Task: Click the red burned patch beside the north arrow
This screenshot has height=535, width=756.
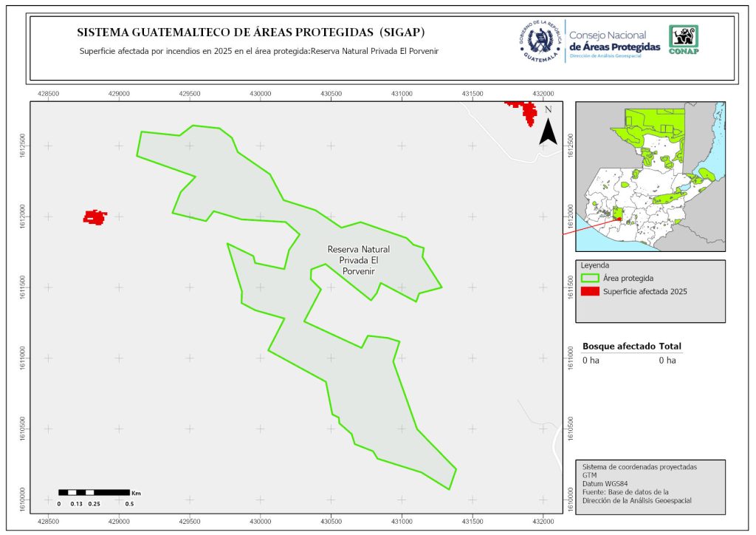Action: [524, 112]
